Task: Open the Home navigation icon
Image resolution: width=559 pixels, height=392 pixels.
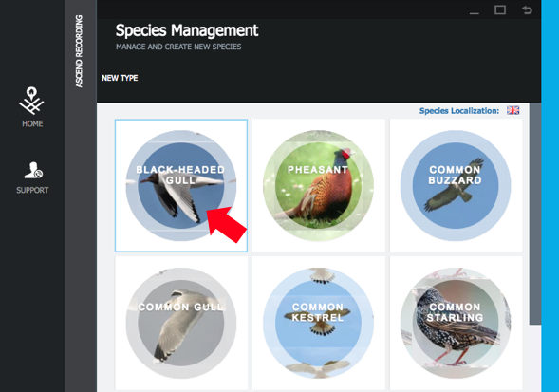Action: (x=31, y=101)
